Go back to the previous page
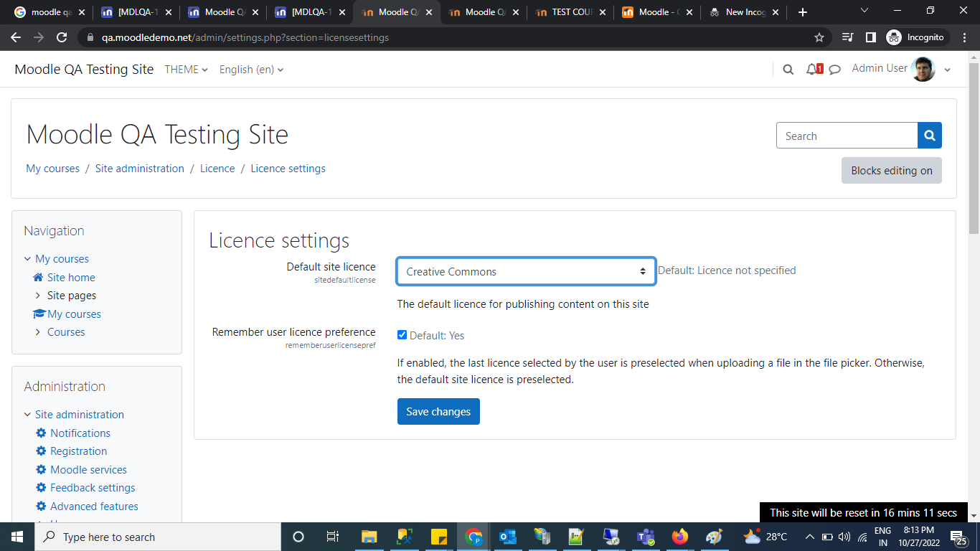Screen dimensions: 980x551 (x=16, y=37)
